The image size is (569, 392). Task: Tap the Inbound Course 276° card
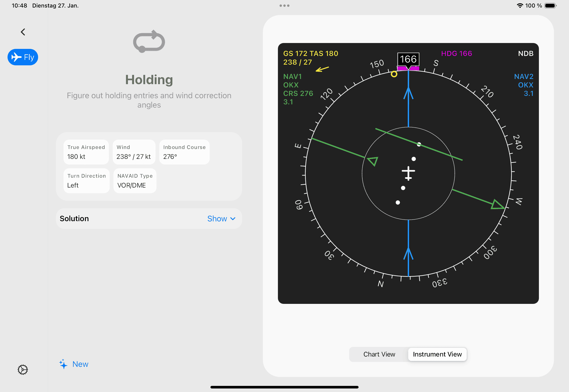tap(185, 152)
